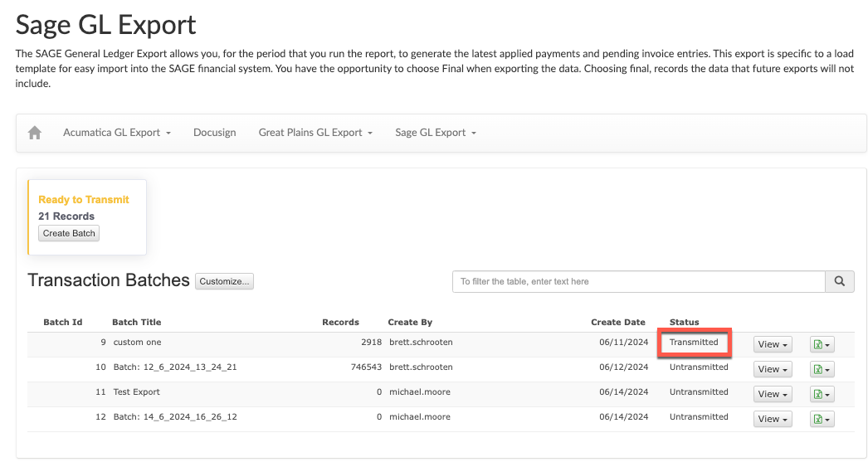
Task: Click the '21 Records' count text
Action: (66, 216)
